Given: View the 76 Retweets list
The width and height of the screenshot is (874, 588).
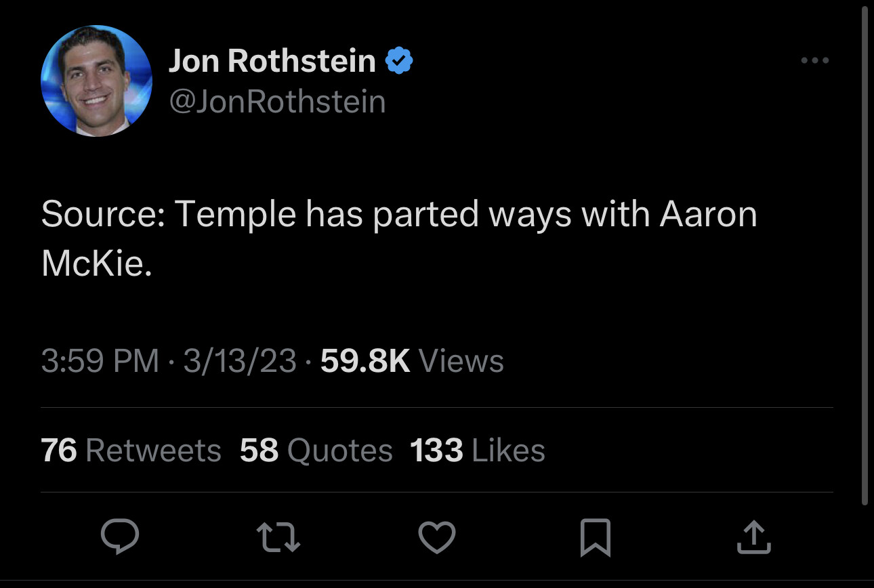Looking at the screenshot, I should 131,450.
